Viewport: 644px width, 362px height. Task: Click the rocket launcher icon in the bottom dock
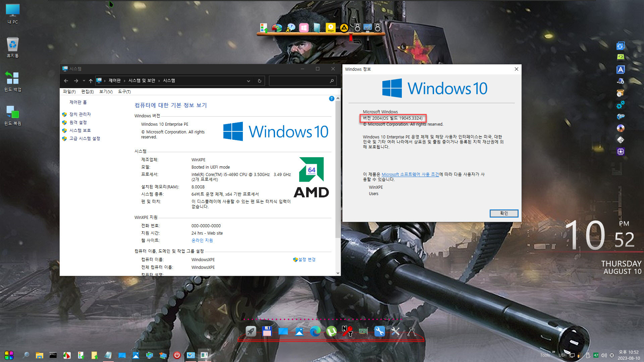pyautogui.click(x=251, y=331)
